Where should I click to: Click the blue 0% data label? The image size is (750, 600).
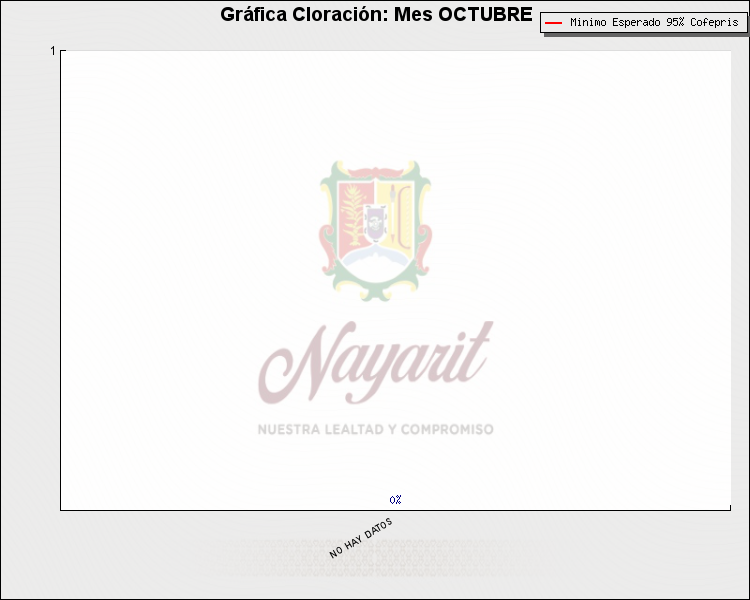click(396, 499)
